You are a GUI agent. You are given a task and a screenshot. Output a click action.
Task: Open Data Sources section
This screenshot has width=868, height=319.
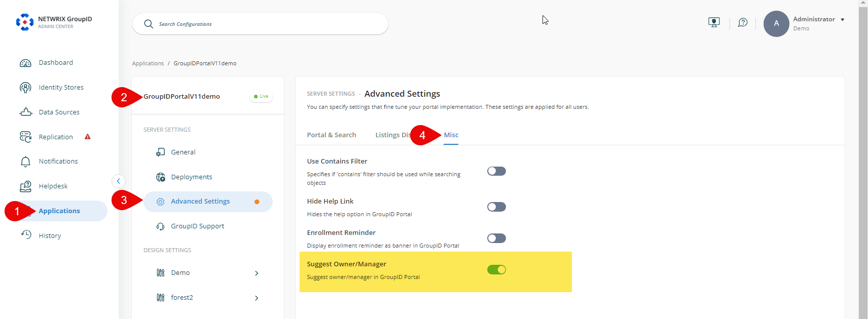59,112
